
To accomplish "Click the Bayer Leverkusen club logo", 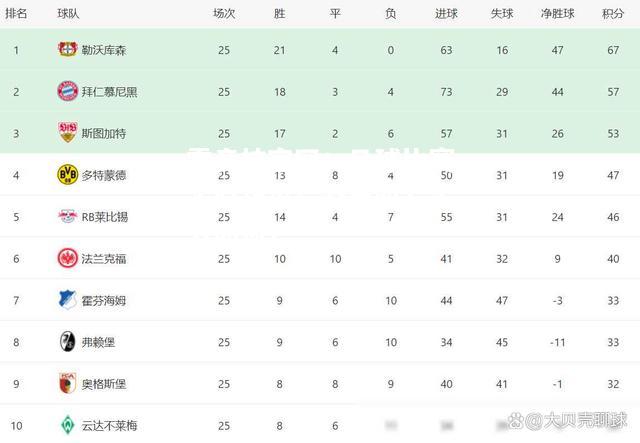I will 67,49.
